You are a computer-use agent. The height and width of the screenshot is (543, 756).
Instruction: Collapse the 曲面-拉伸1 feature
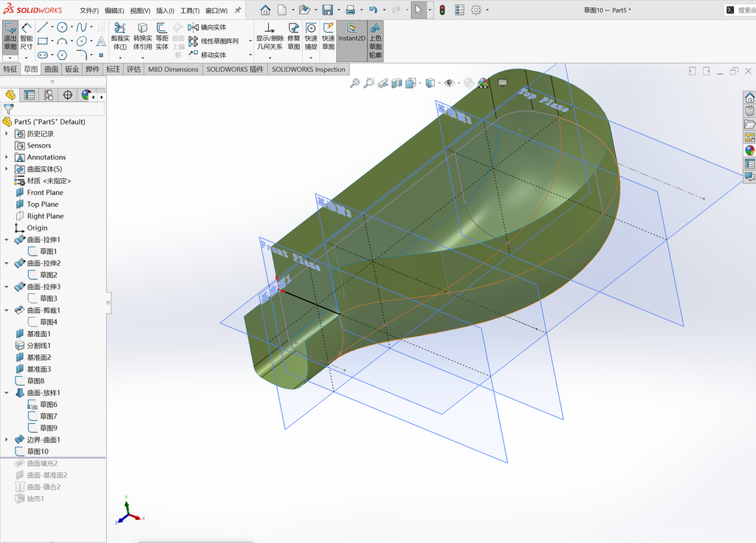coord(6,239)
